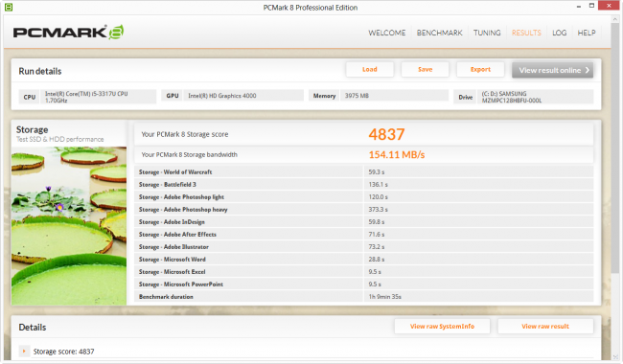
Task: Switch to the BENCHMARK tab
Action: pyautogui.click(x=439, y=33)
